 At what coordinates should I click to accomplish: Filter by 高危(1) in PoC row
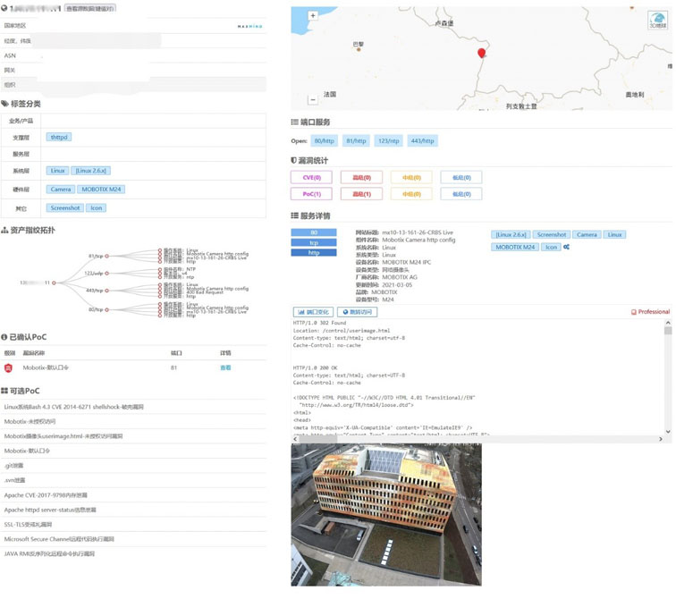(362, 194)
